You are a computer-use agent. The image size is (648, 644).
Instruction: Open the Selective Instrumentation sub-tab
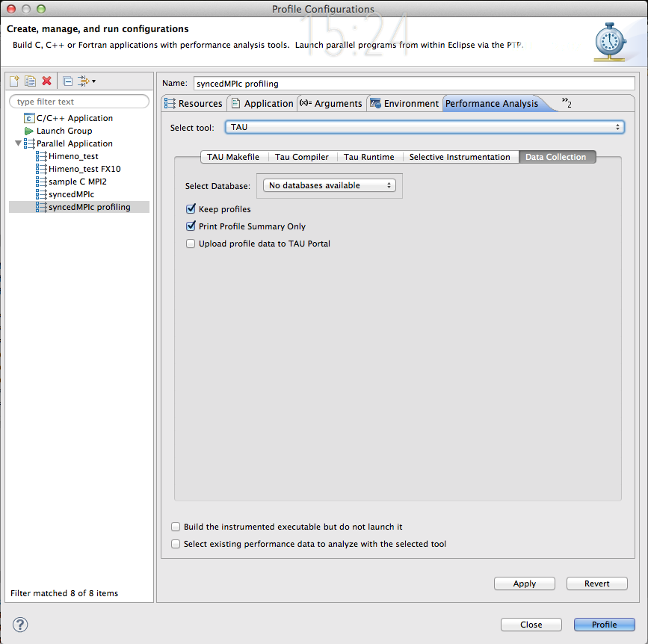pos(460,157)
